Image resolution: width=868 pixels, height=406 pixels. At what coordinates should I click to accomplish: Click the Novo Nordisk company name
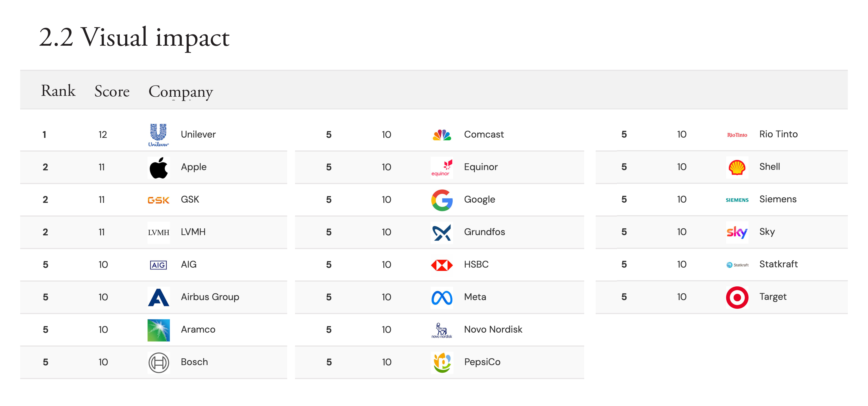pos(493,329)
